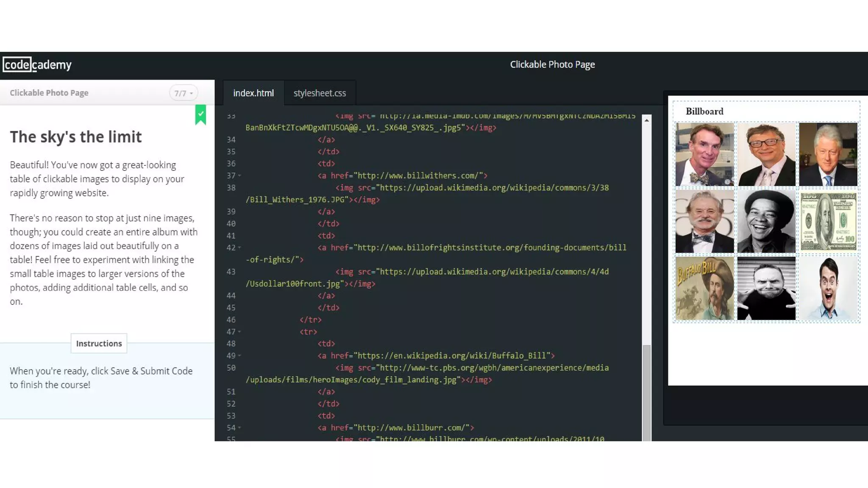This screenshot has width=868, height=488.
Task: Click the hundred dollar bill image
Action: 828,222
